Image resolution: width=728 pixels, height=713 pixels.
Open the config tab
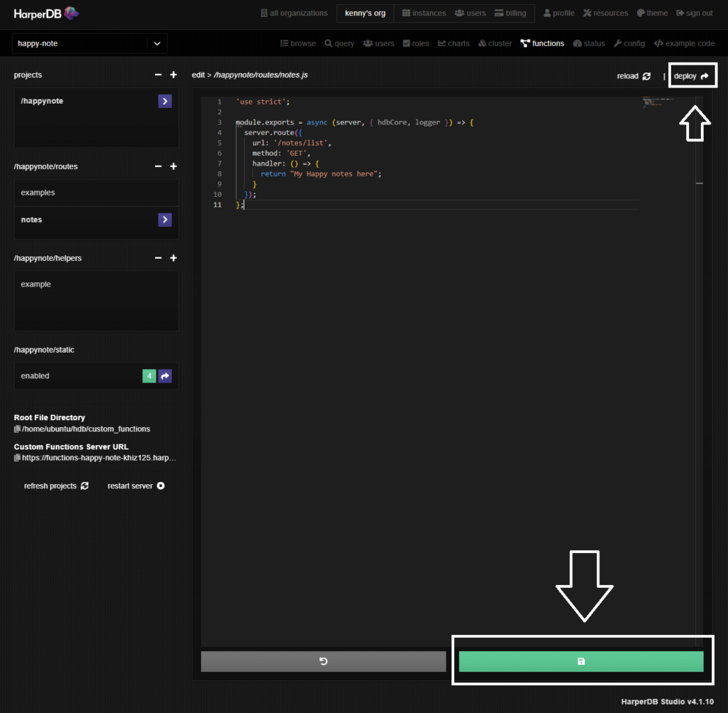click(629, 43)
